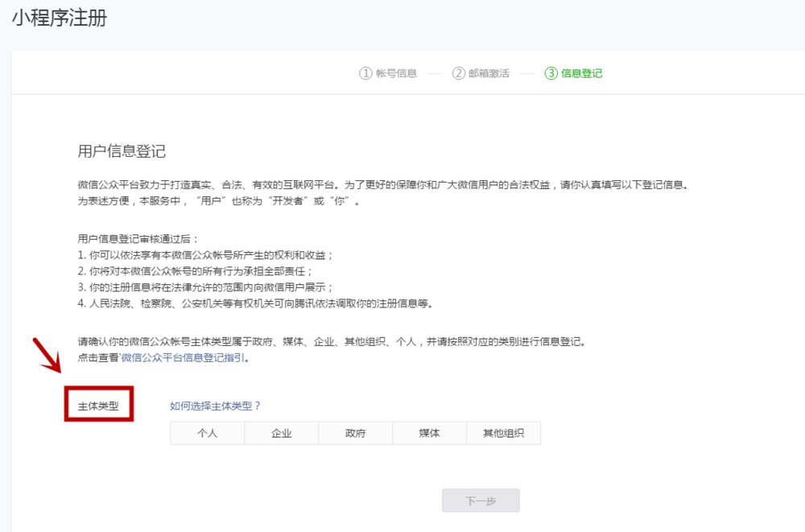Click list item 4 about 人民法院
The width and height of the screenshot is (805, 532).
point(255,303)
